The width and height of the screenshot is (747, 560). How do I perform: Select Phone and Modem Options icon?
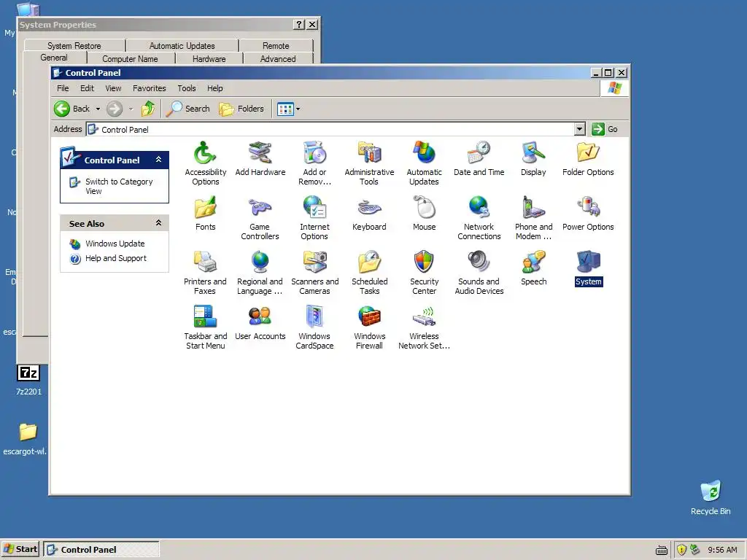pos(533,217)
